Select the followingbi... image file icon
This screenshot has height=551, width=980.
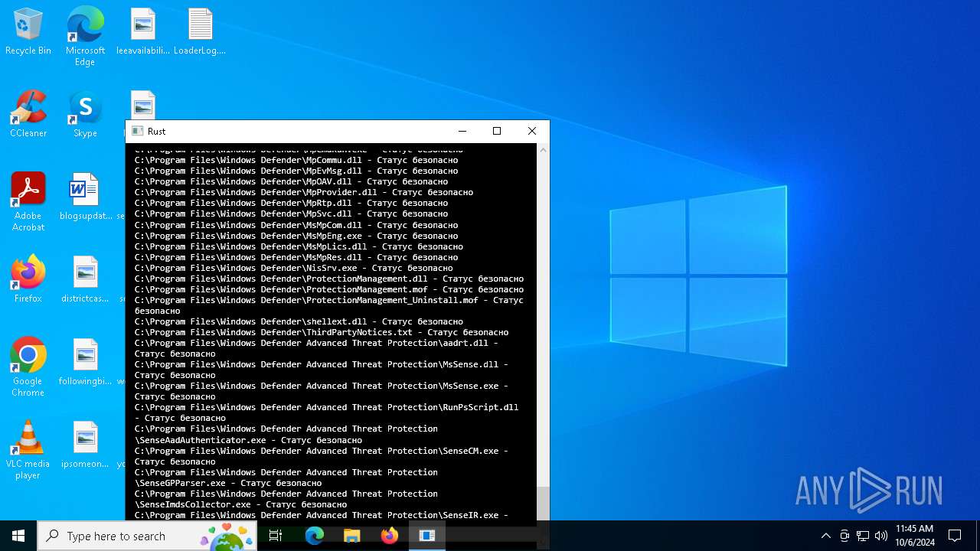click(85, 362)
